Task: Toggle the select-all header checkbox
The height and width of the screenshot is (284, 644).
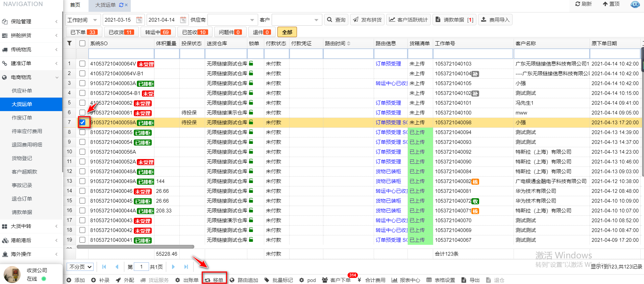Action: click(x=82, y=43)
